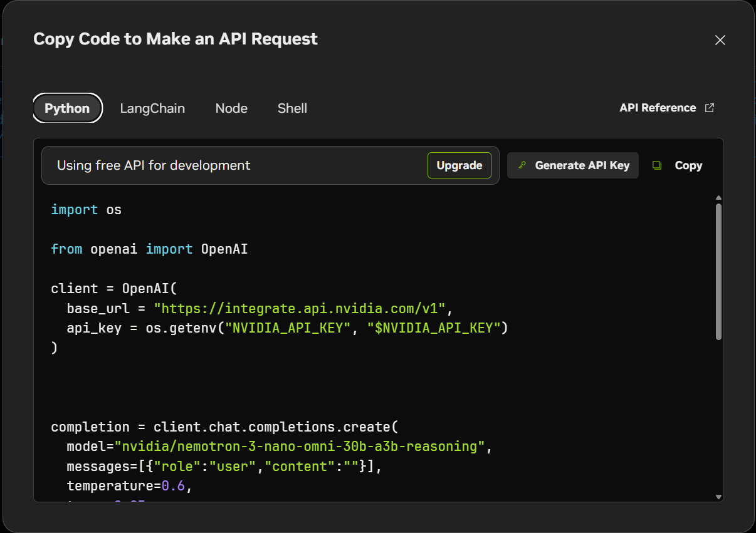
Task: Click the model name "nvidia/nemotron-3-nano-omni-30b-a3b-reasoning"
Action: [300, 447]
